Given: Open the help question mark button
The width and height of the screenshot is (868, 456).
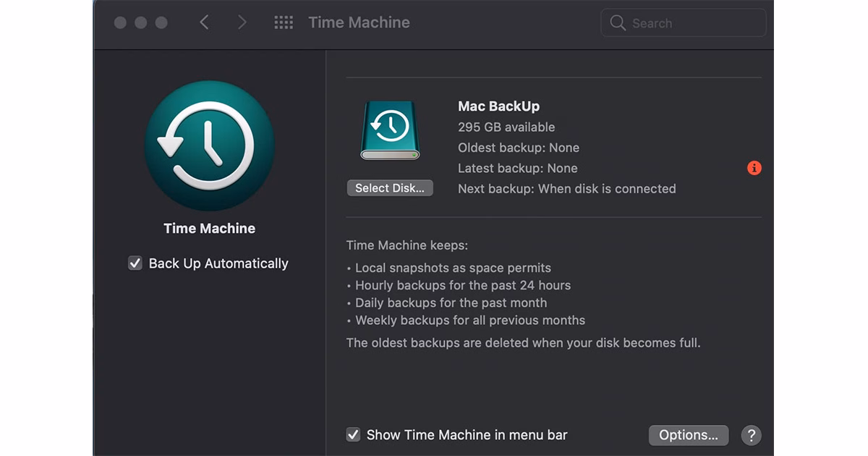Looking at the screenshot, I should pyautogui.click(x=752, y=435).
